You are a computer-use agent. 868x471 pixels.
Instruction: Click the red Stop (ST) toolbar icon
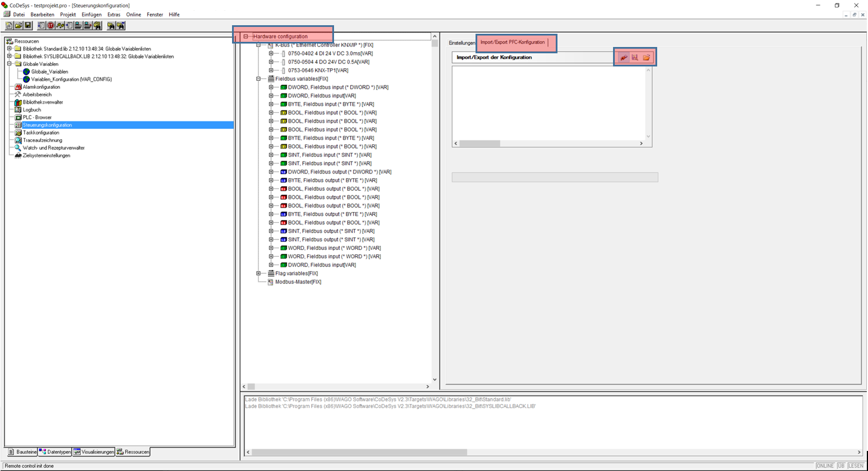point(50,26)
